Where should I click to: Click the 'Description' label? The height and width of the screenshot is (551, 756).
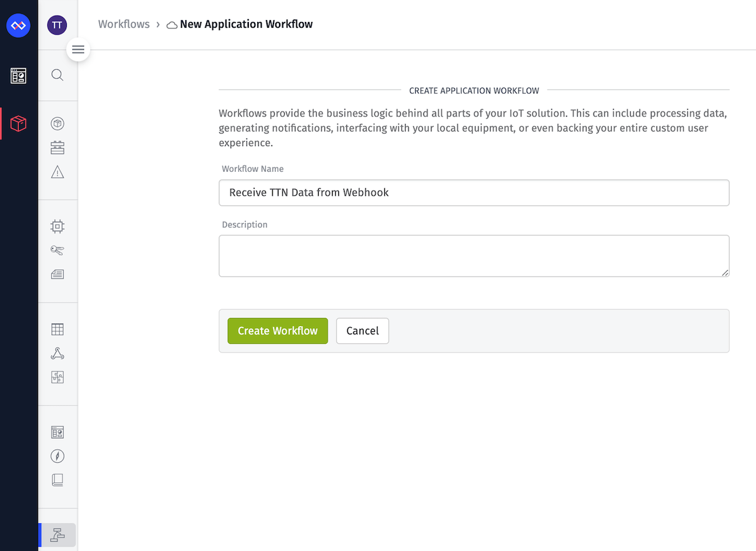tap(244, 224)
